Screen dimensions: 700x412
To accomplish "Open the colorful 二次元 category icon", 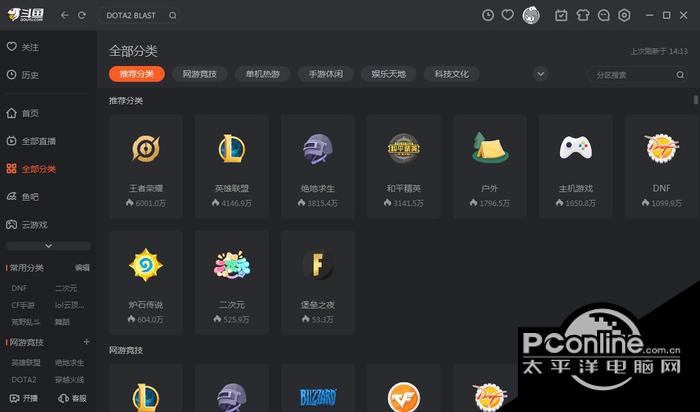I will [x=232, y=265].
